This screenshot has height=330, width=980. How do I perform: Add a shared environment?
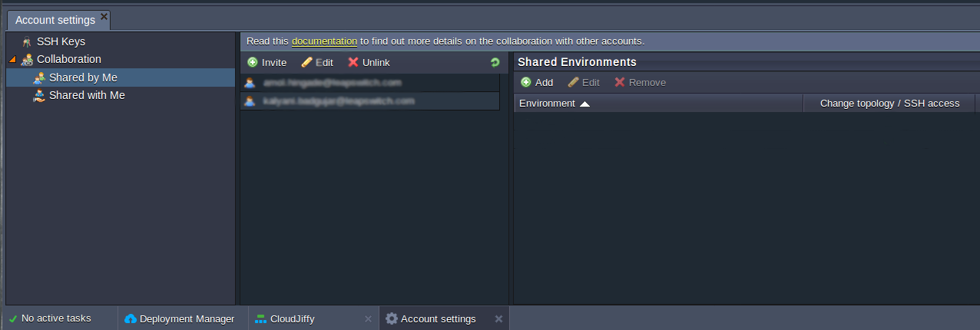[x=537, y=82]
